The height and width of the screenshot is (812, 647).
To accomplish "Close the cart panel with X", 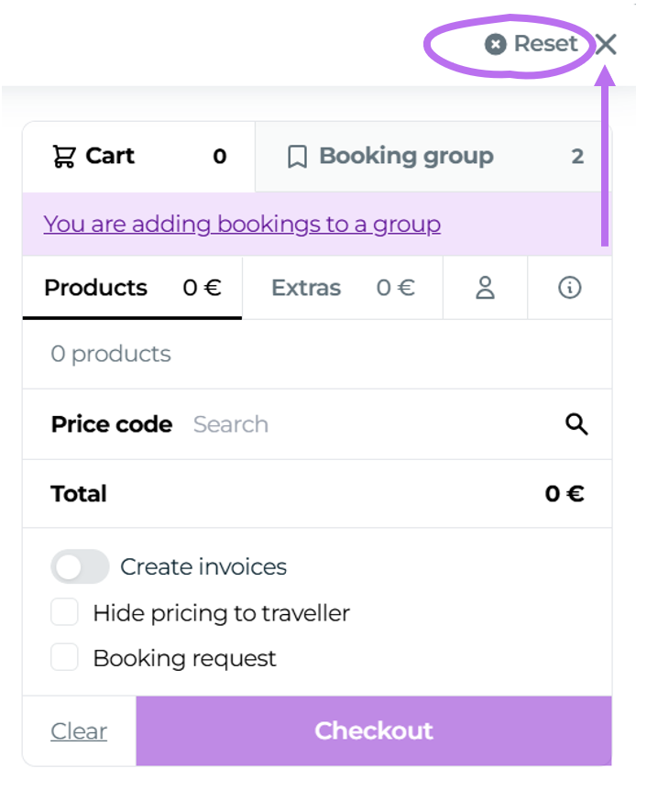I will (606, 44).
